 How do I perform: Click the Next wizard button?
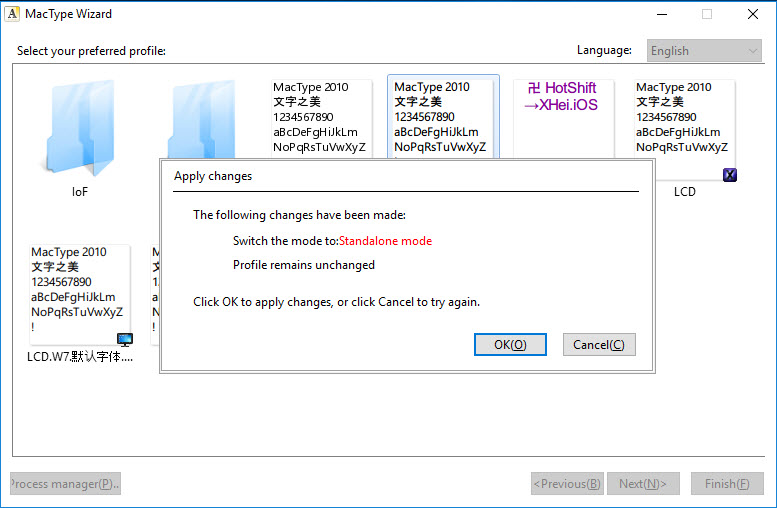(x=643, y=483)
